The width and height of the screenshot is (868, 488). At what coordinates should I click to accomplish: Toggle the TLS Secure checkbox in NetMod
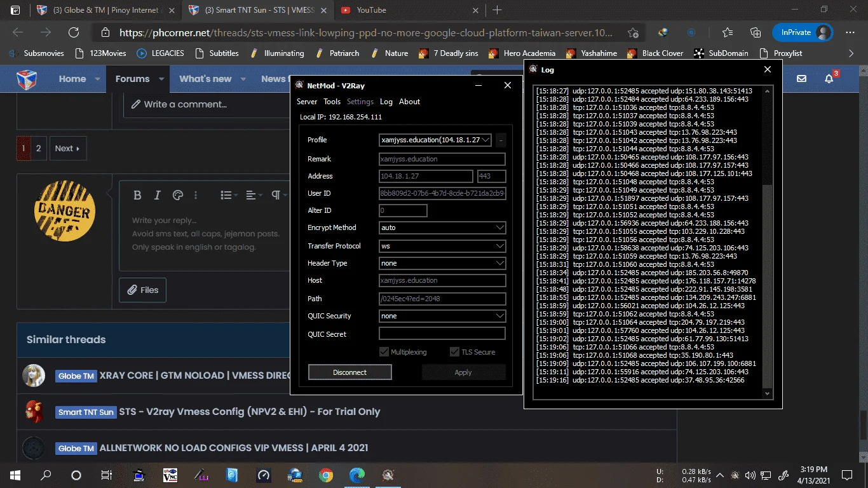(454, 352)
